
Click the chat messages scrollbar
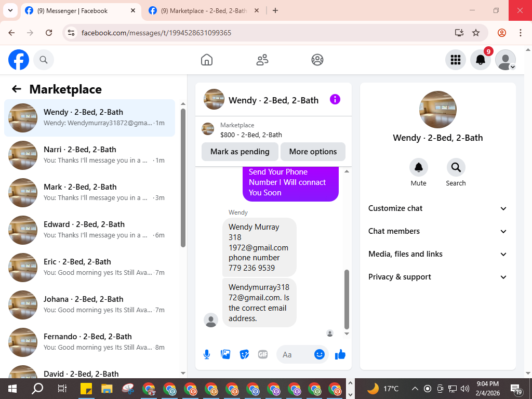click(x=347, y=299)
